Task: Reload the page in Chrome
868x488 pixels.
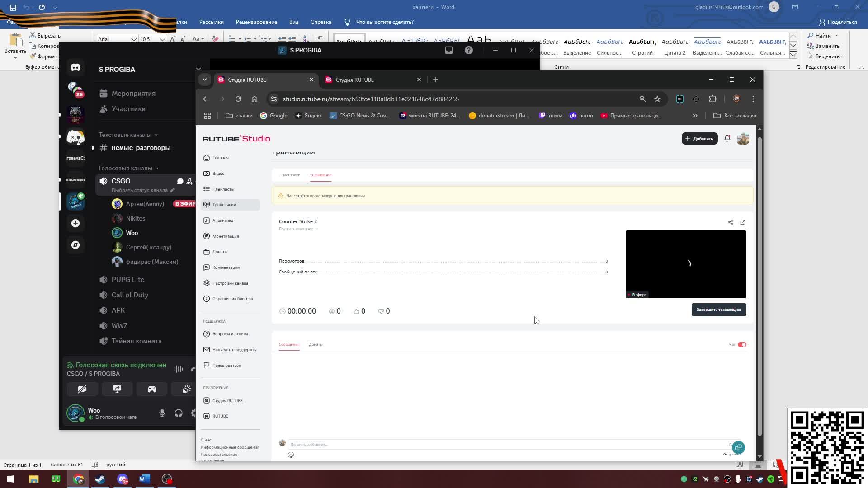Action: click(238, 99)
